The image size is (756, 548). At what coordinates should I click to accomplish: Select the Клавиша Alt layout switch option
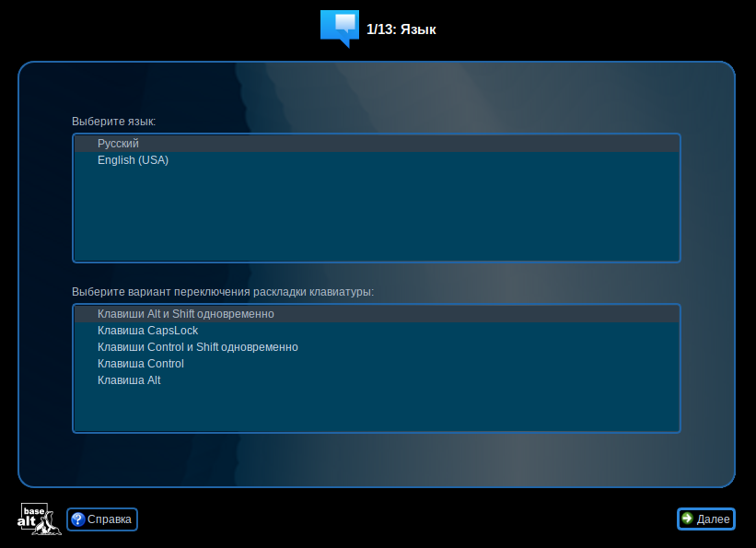pos(129,380)
